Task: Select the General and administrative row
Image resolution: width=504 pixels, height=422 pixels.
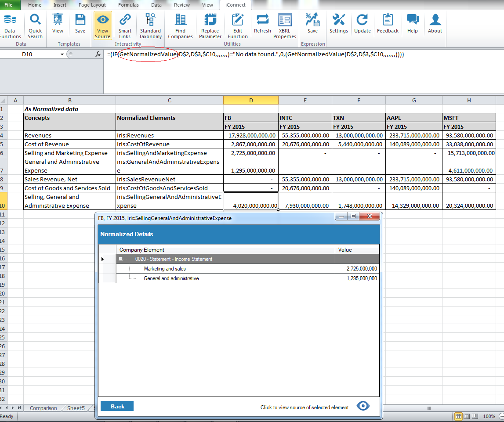Action: click(x=247, y=278)
